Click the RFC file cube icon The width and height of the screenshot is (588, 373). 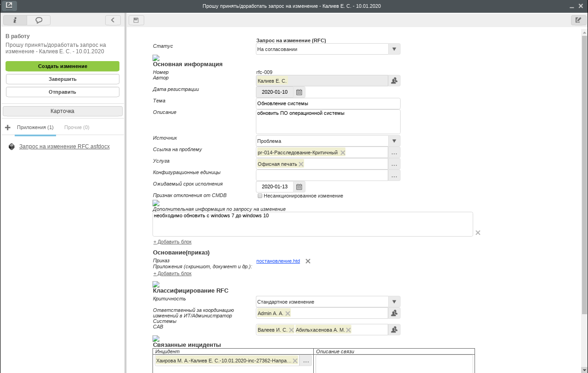coord(11,147)
